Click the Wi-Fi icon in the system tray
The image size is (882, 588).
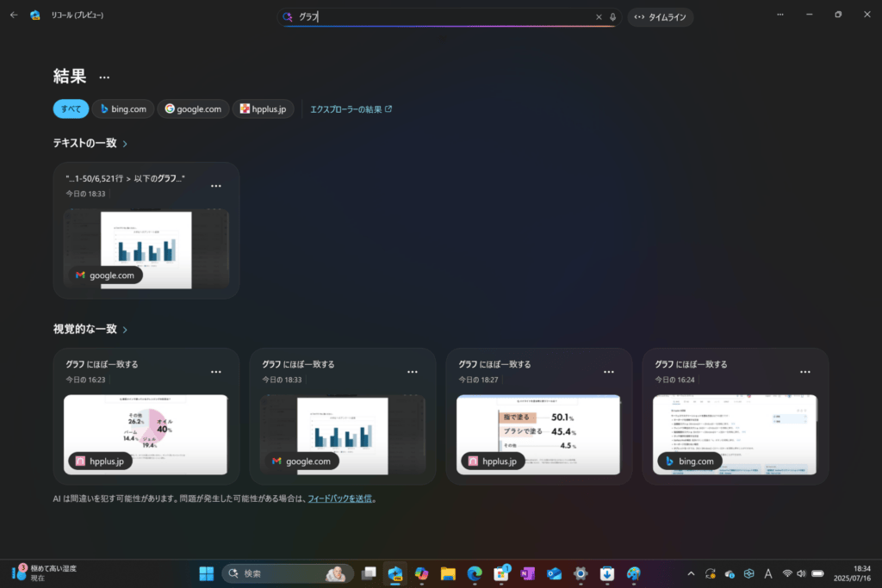click(x=787, y=573)
